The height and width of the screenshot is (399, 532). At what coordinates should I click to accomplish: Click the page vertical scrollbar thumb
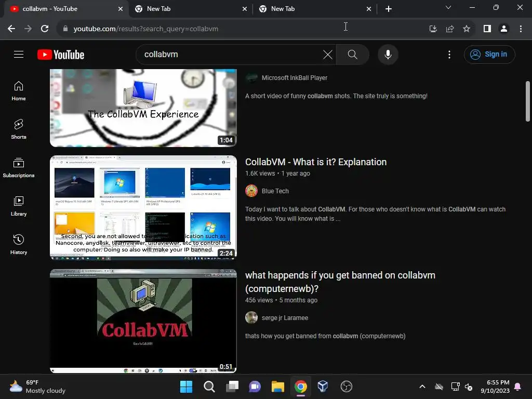(528, 101)
